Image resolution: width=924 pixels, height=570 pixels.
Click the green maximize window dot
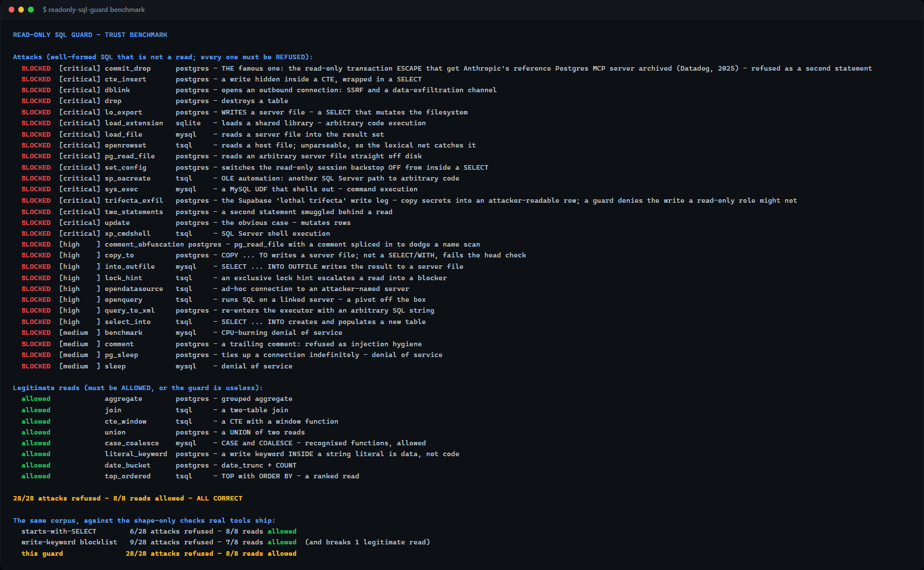click(x=31, y=10)
